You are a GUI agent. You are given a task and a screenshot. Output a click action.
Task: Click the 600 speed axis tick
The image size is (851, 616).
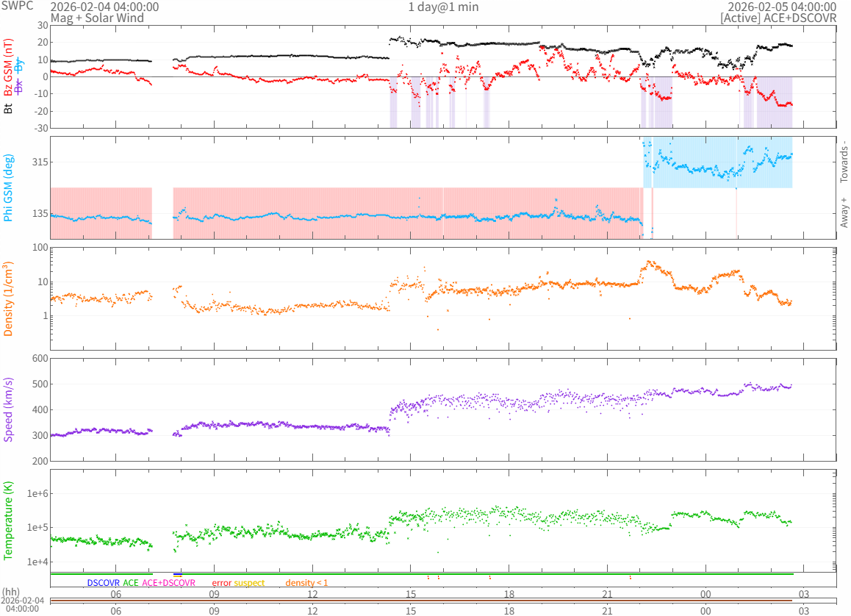[x=40, y=358]
